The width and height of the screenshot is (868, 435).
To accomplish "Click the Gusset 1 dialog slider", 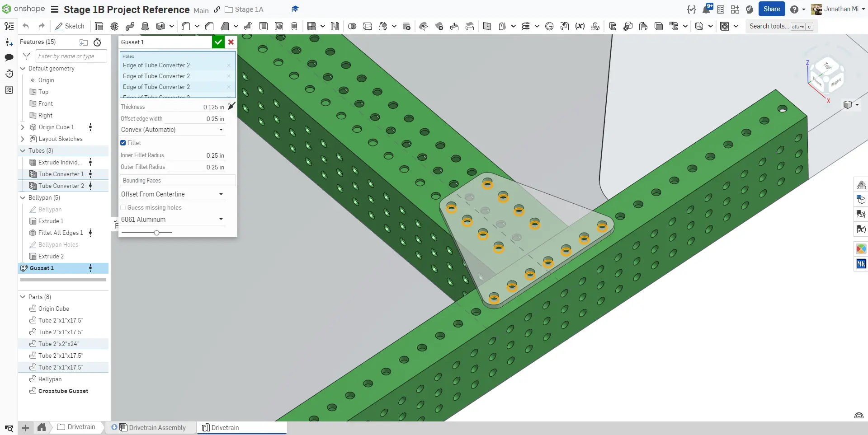I will point(156,233).
